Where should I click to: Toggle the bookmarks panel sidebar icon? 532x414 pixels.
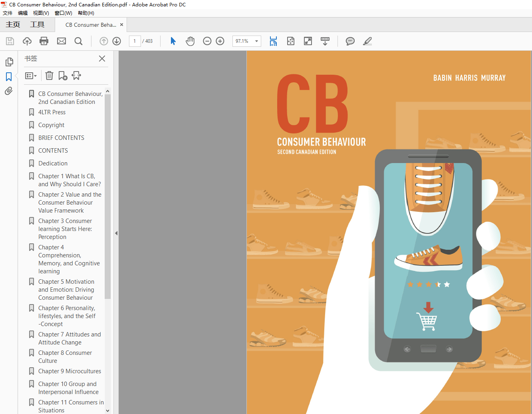click(x=9, y=77)
